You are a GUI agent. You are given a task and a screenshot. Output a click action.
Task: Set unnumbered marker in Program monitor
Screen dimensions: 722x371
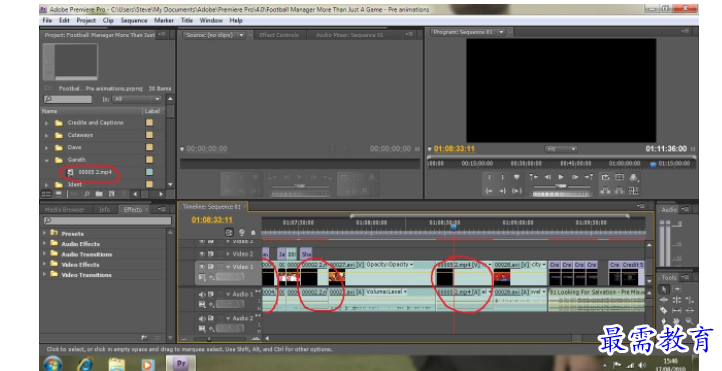517,177
